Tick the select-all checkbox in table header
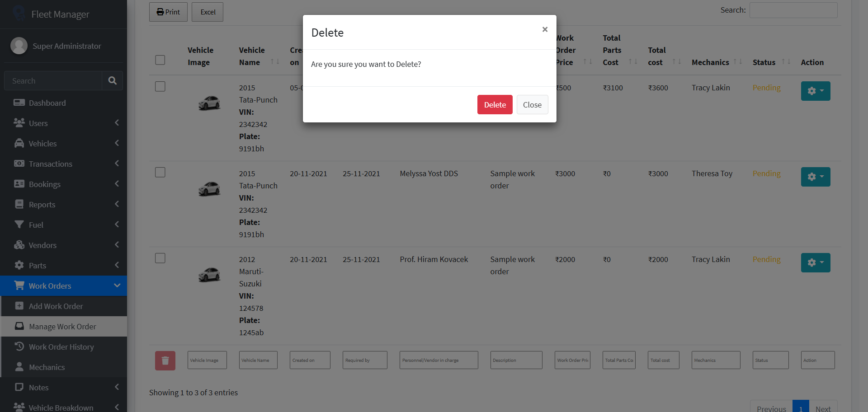Viewport: 868px width, 412px height. 160,60
